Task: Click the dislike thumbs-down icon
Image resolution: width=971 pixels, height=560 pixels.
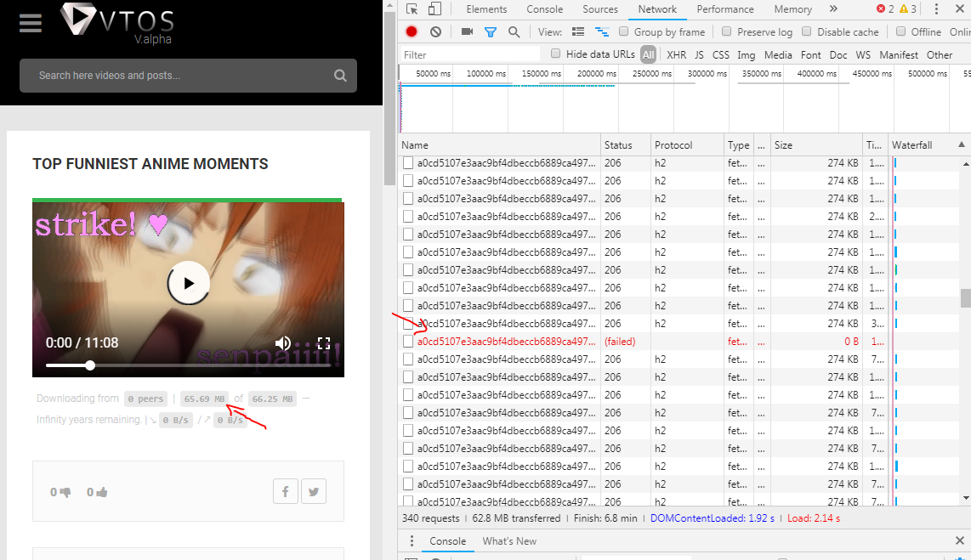Action: (x=65, y=492)
